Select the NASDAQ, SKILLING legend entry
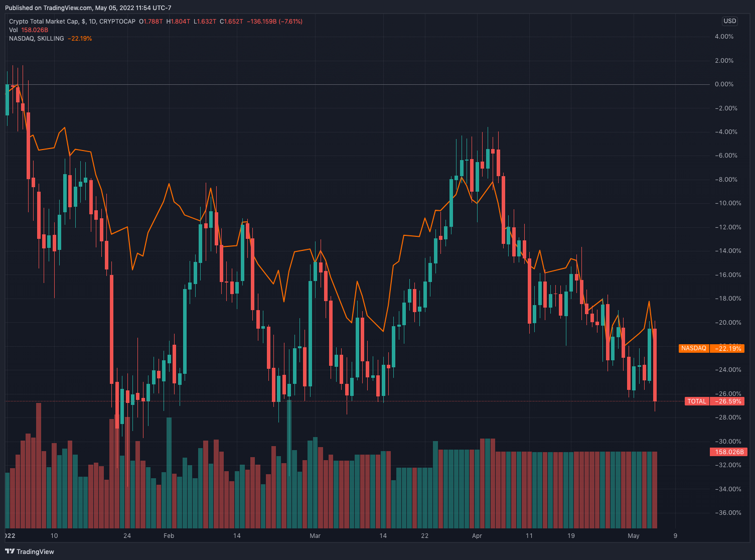This screenshot has width=755, height=560. (37, 39)
